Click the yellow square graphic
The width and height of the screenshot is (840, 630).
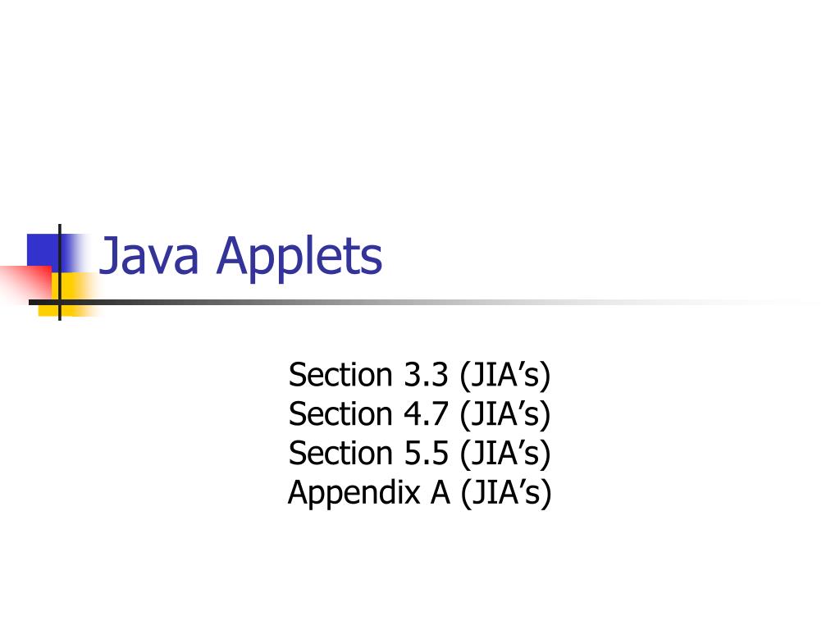click(70, 294)
